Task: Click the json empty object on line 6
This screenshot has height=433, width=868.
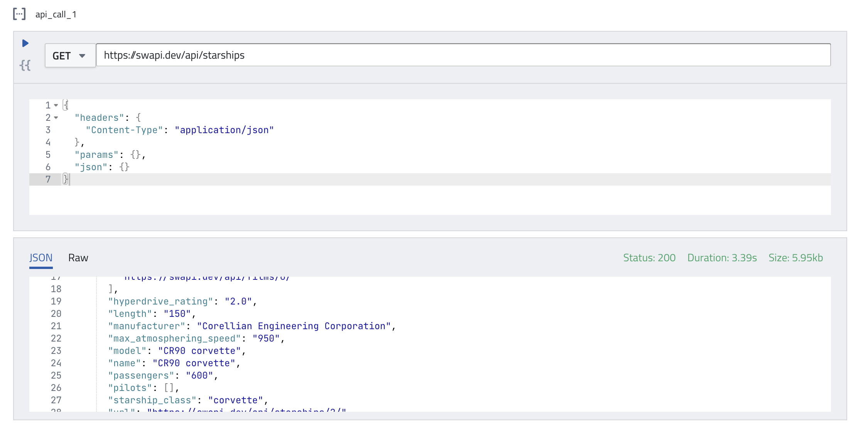Action: (124, 167)
